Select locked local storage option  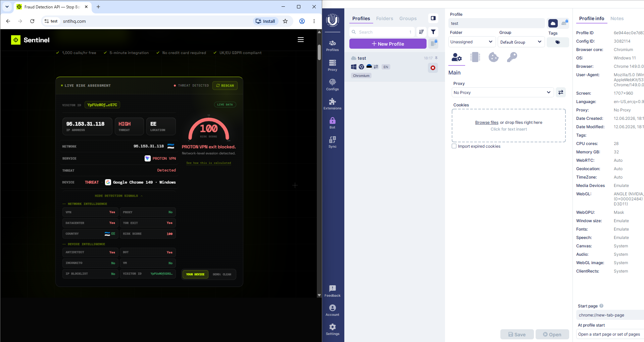tap(564, 23)
